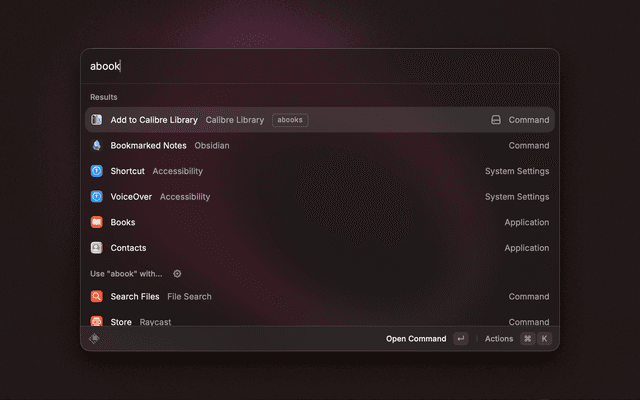Choose the Store Raycast command
640x400 pixels.
(x=320, y=320)
